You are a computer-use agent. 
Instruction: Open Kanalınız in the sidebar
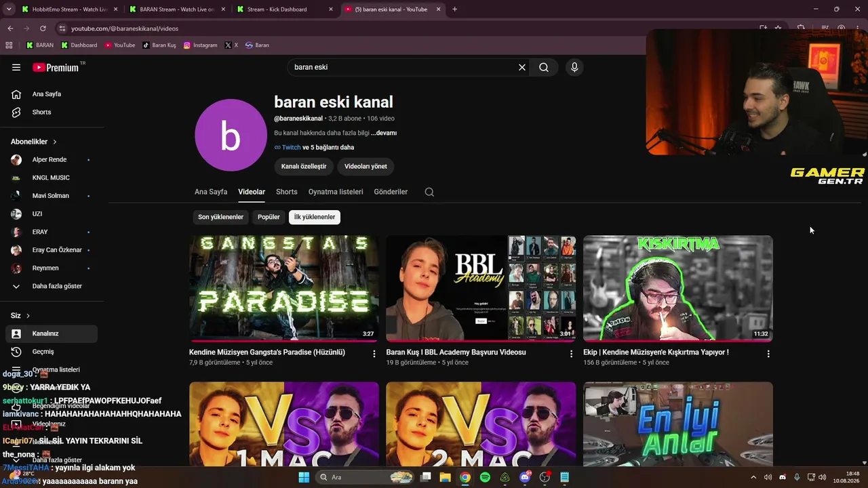pos(52,333)
